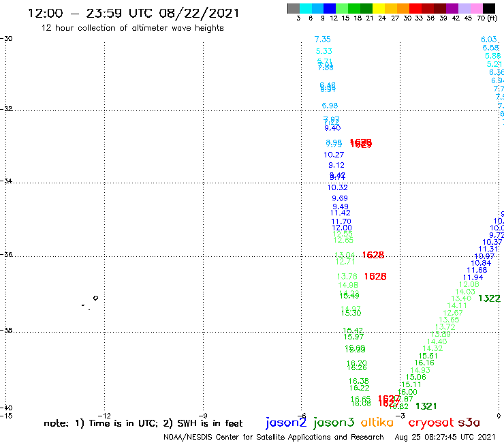504x443 pixels.
Task: Click the '-9' longitude axis label
Action: [203, 416]
